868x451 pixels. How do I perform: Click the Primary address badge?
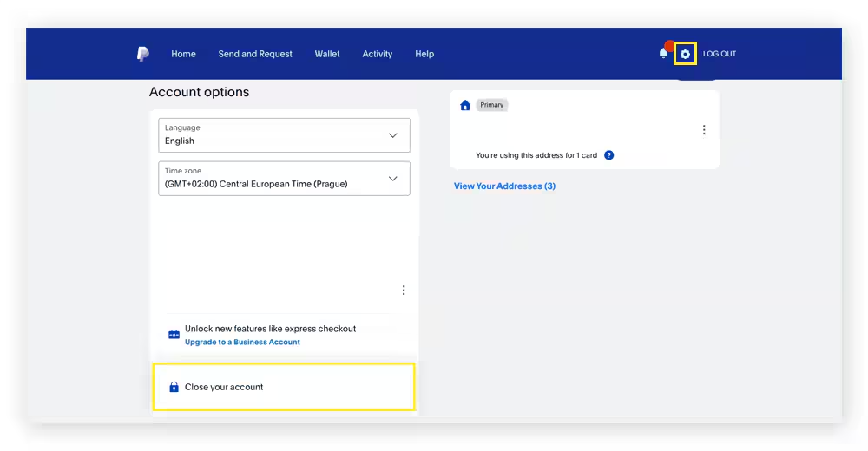pyautogui.click(x=491, y=105)
